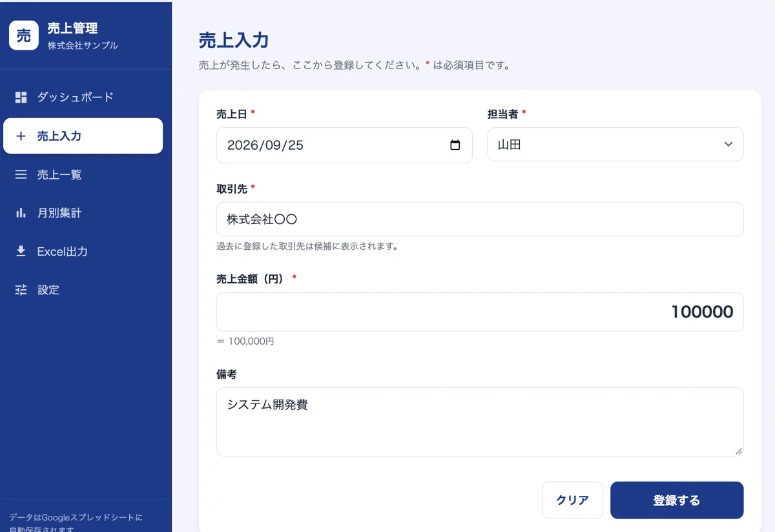
Task: Click the plus icon beside 売上入力
Action: coord(21,136)
